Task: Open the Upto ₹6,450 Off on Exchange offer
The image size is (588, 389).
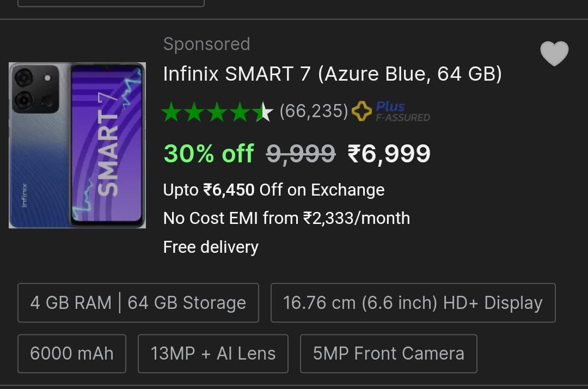Action: (x=274, y=190)
